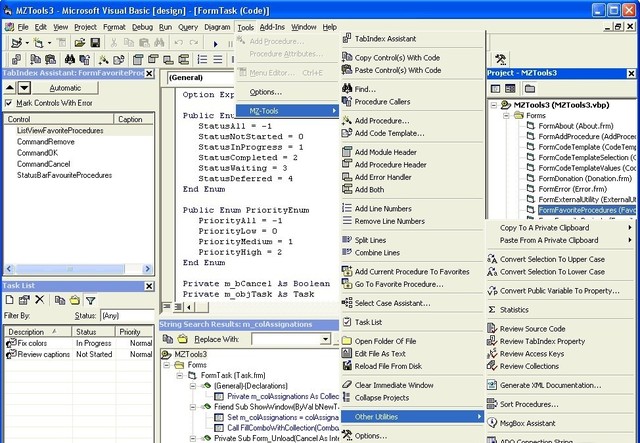Click the Split Lines icon
The image size is (640, 443).
[x=347, y=240]
